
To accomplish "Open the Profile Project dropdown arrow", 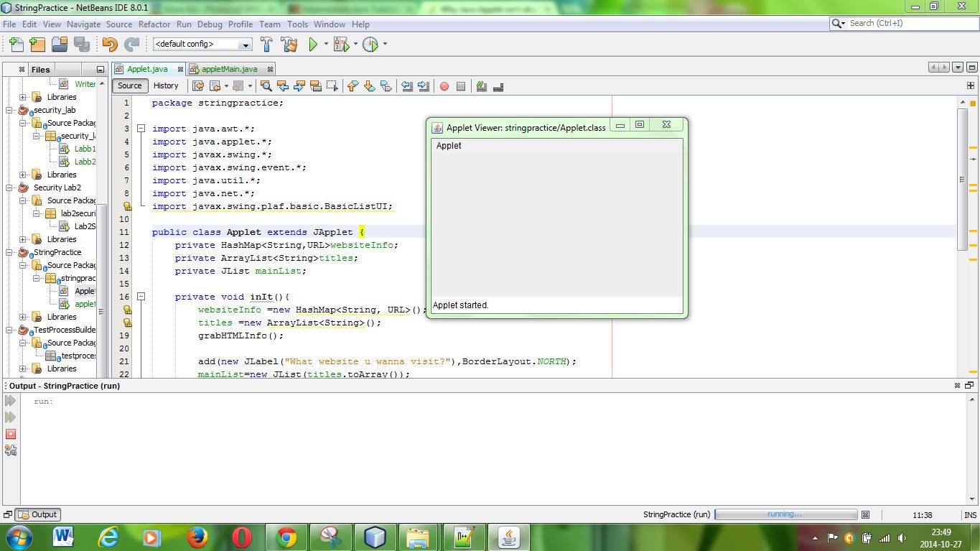I will 384,45.
